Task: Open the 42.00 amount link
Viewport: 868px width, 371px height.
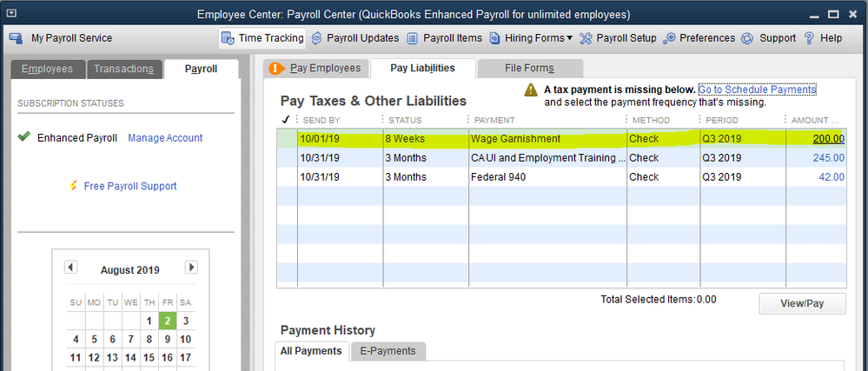Action: tap(832, 177)
